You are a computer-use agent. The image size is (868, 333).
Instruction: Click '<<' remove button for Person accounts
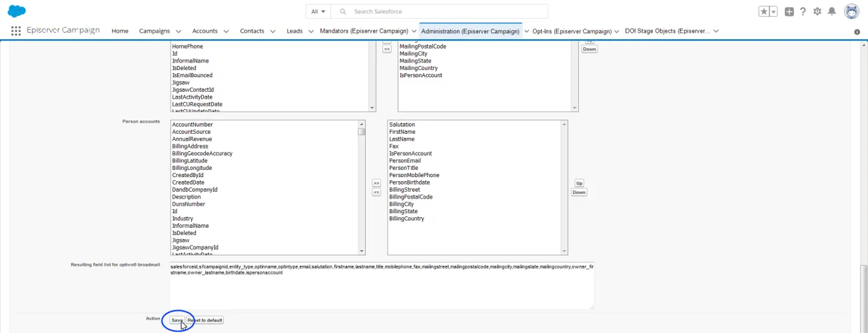point(376,192)
